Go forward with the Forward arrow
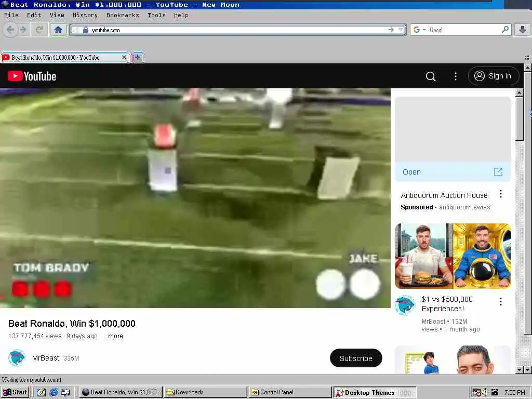 [23, 30]
